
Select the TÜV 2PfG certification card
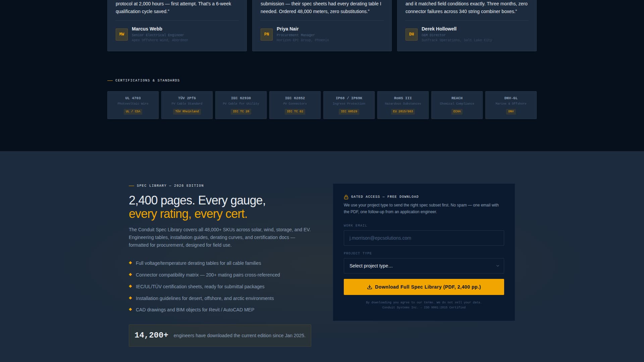[x=187, y=105]
